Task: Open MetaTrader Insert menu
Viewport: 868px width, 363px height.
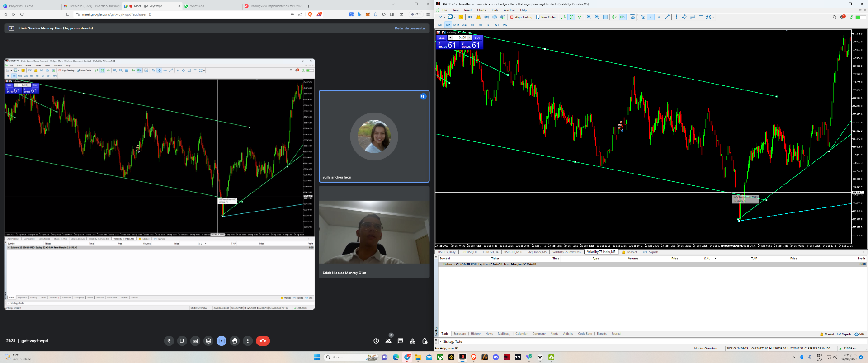Action: tap(468, 10)
